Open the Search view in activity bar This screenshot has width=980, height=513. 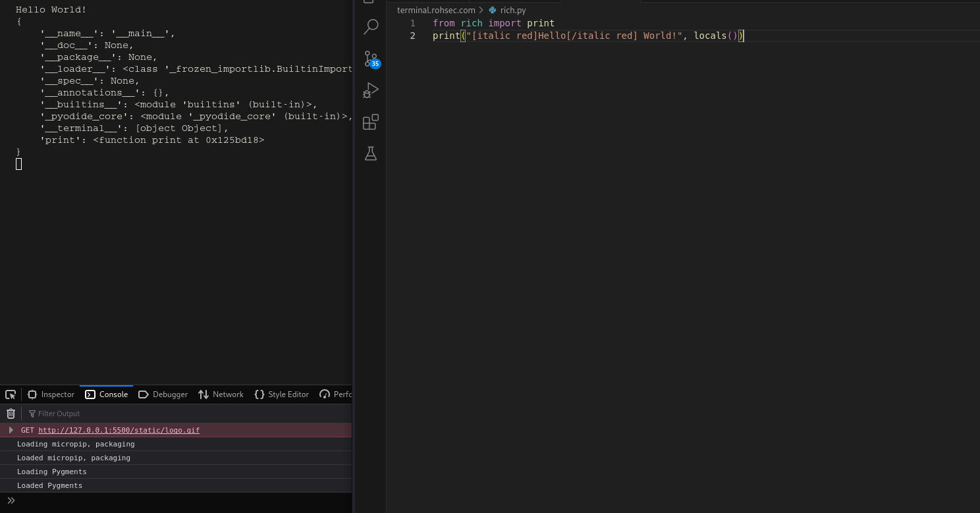pyautogui.click(x=371, y=27)
